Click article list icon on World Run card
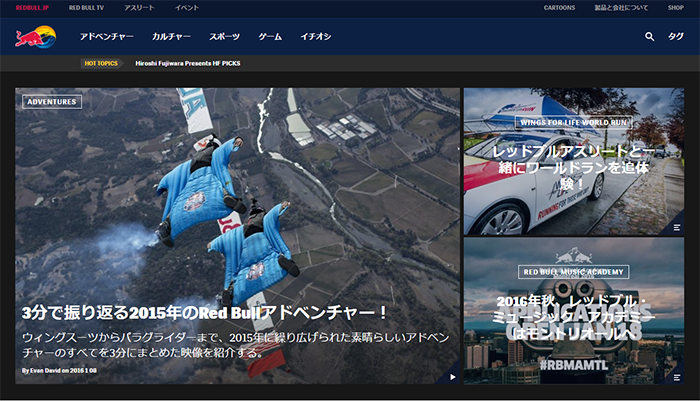Image resolution: width=700 pixels, height=401 pixels. click(677, 227)
